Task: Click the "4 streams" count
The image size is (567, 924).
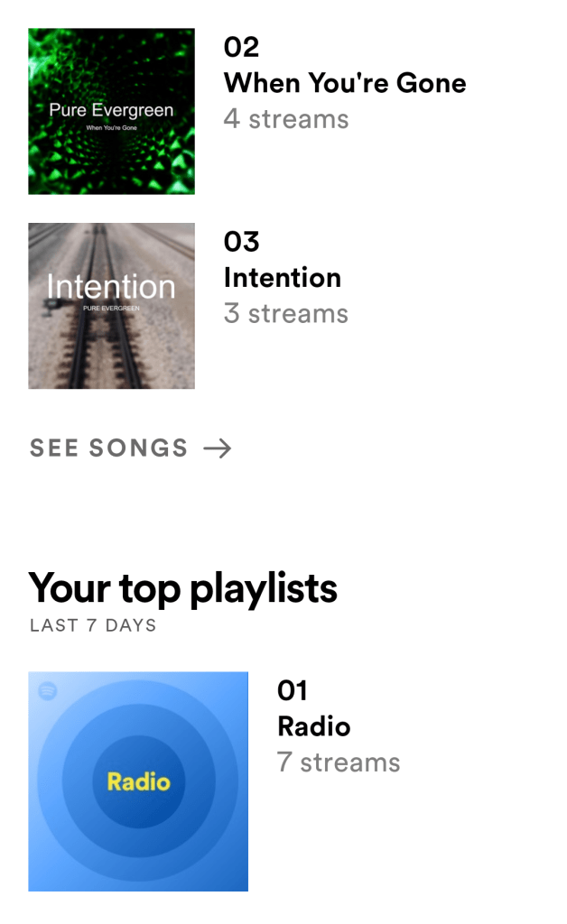Action: (286, 119)
